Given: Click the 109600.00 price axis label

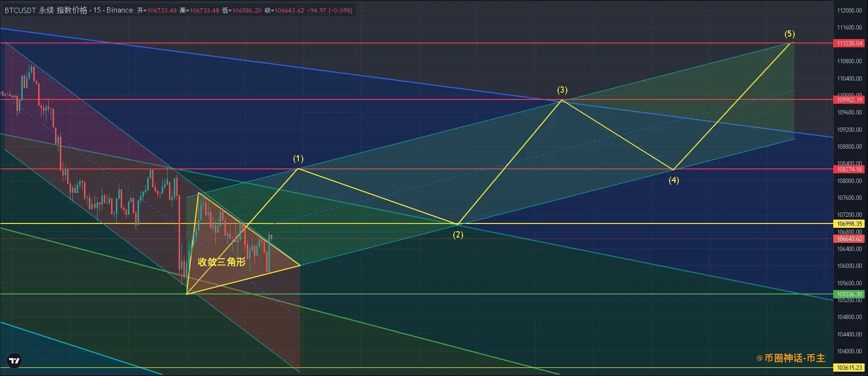Looking at the screenshot, I should pos(850,112).
